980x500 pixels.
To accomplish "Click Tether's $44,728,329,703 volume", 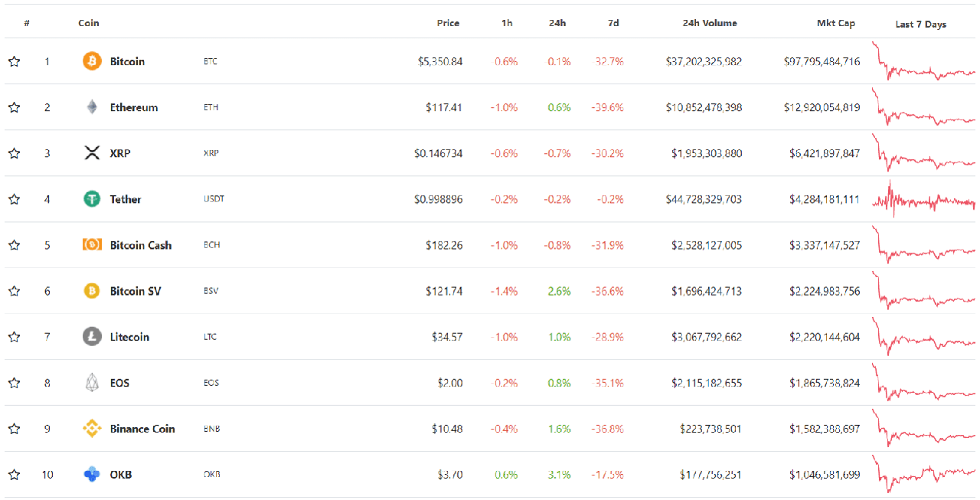I will pyautogui.click(x=704, y=199).
